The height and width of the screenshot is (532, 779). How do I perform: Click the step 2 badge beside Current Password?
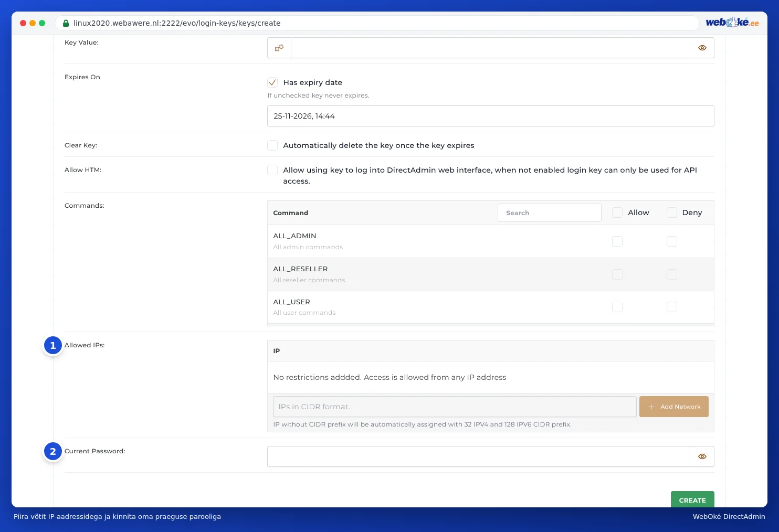click(53, 452)
